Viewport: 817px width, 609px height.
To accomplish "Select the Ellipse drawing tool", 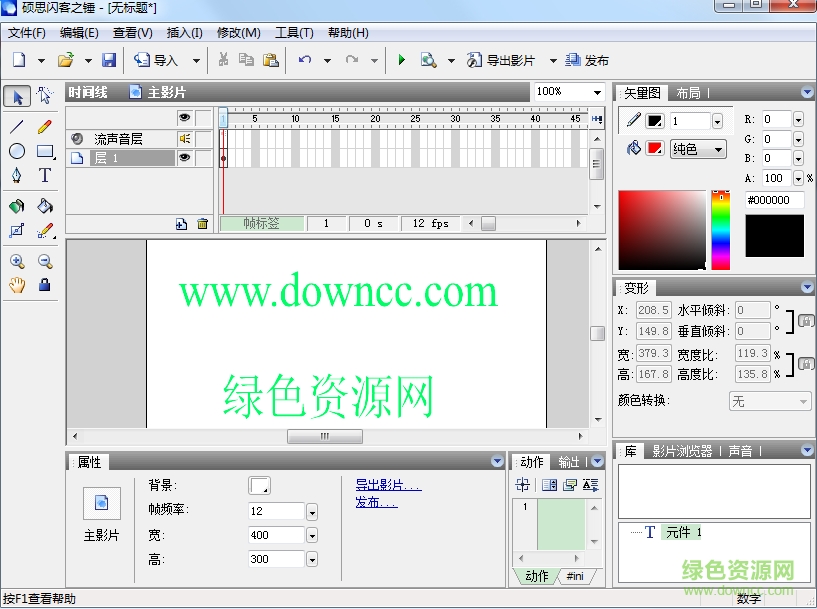I will [x=16, y=150].
